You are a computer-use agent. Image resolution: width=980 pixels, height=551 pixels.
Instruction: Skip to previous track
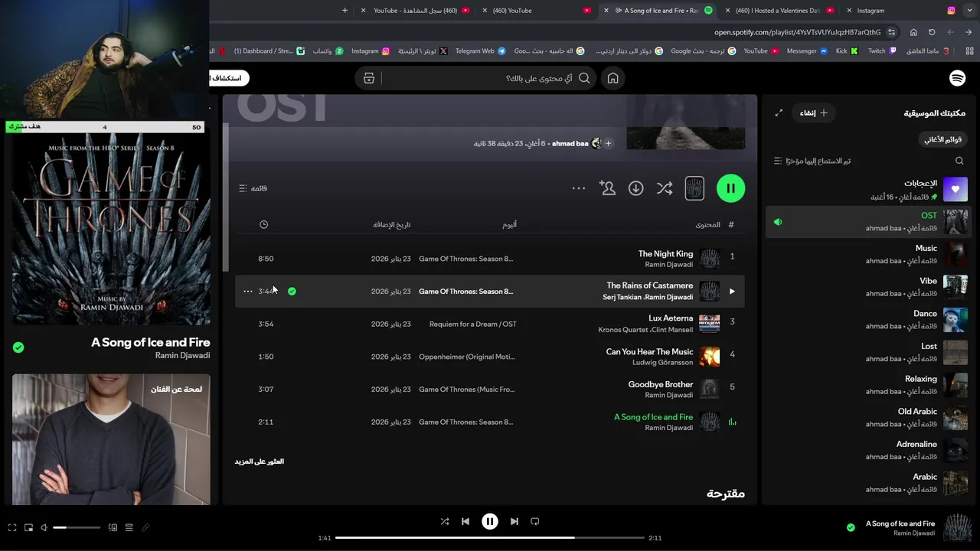pyautogui.click(x=465, y=521)
